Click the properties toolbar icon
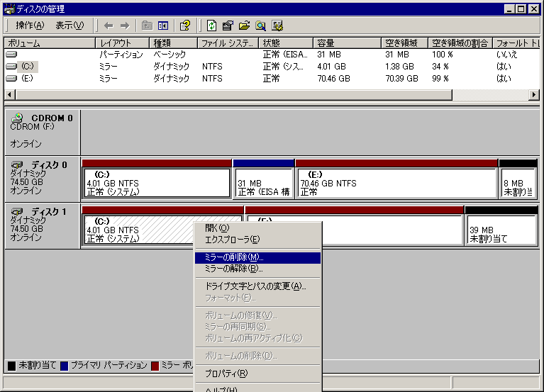Image resolution: width=544 pixels, height=392 pixels. [228, 26]
